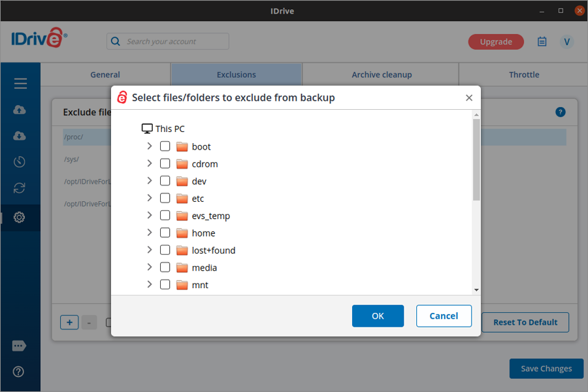Expand the etc folder tree node
The image size is (588, 392).
coord(150,198)
